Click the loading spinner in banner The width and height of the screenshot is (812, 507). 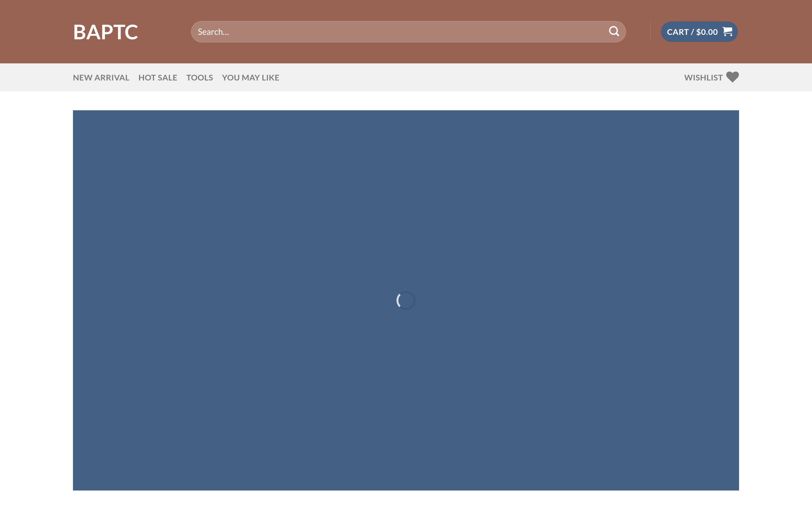coord(406,300)
